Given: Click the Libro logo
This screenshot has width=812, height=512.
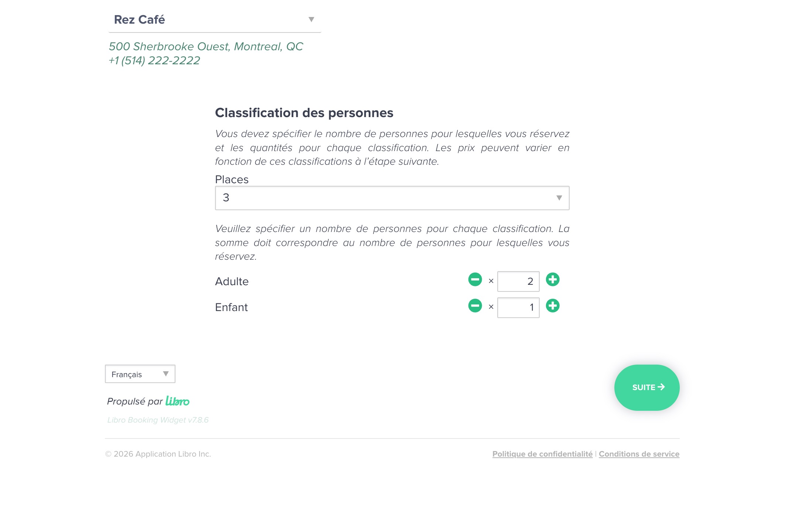Looking at the screenshot, I should click(177, 401).
